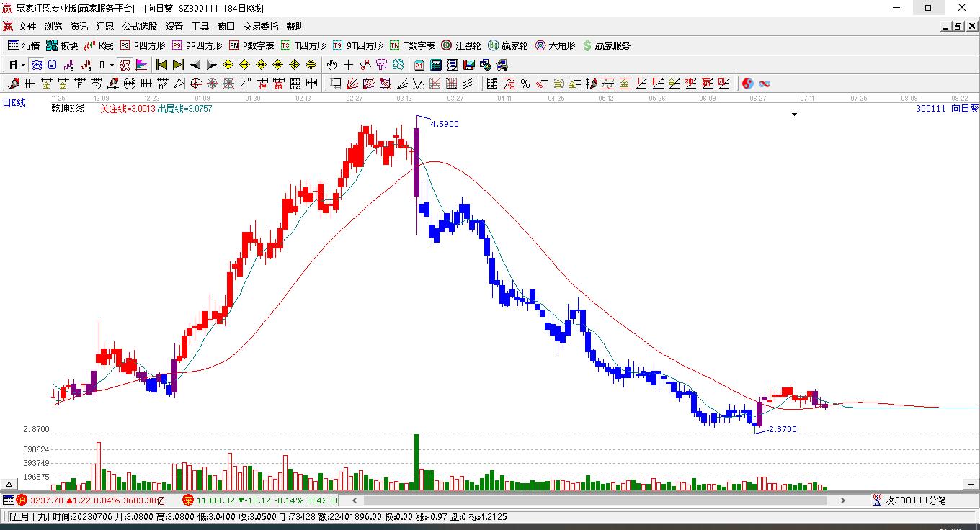Open the 帮助 menu

[x=295, y=27]
